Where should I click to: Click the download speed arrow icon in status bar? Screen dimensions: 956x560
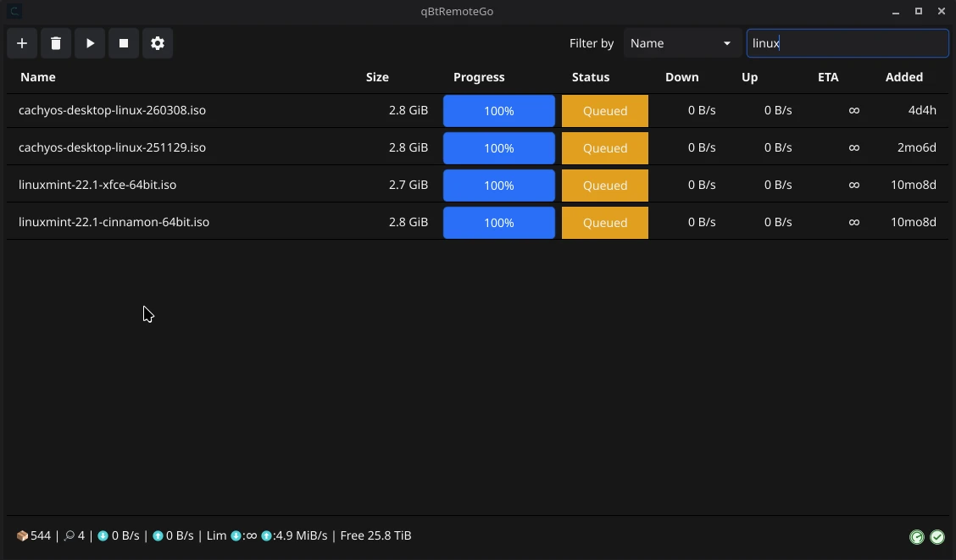click(103, 535)
